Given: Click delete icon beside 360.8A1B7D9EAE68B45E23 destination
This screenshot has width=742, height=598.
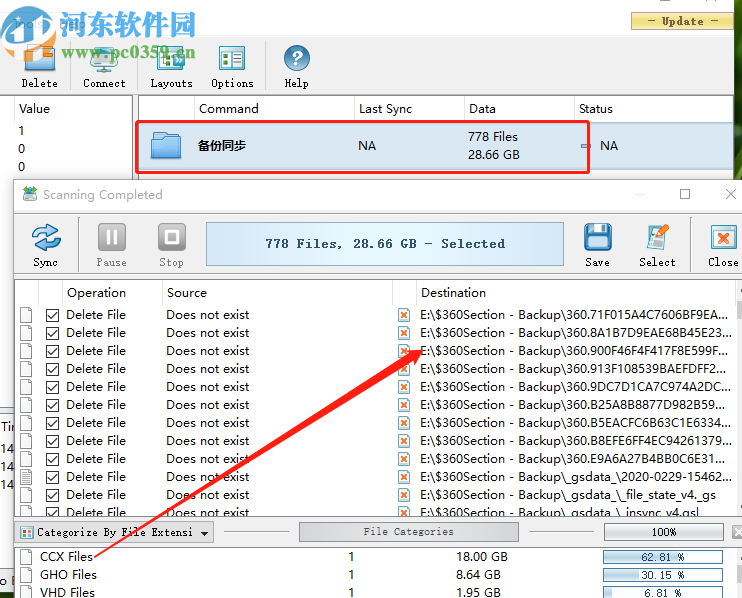Looking at the screenshot, I should click(404, 333).
